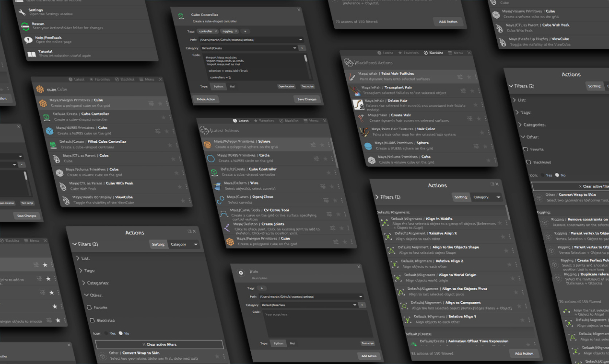Check Favorite in the right-edge Actions panel
This screenshot has width=609, height=364.
coord(526,149)
